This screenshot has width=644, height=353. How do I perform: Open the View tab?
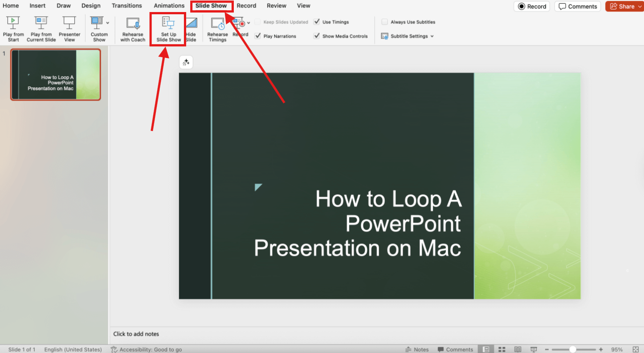tap(304, 6)
